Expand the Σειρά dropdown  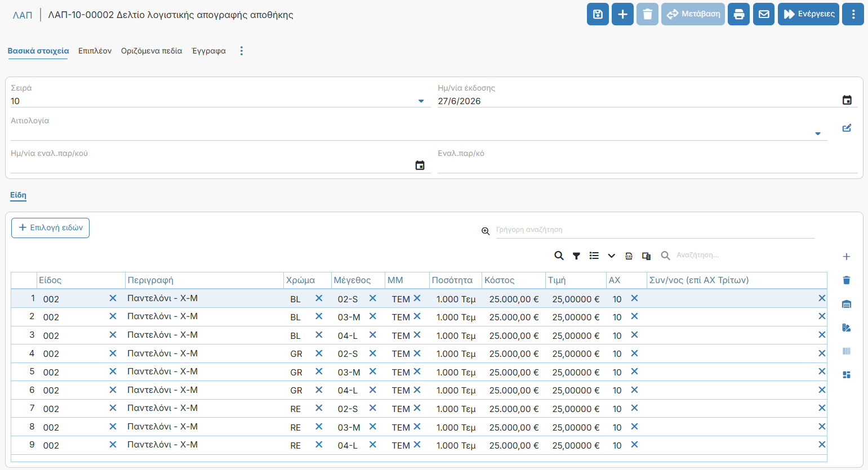point(421,101)
